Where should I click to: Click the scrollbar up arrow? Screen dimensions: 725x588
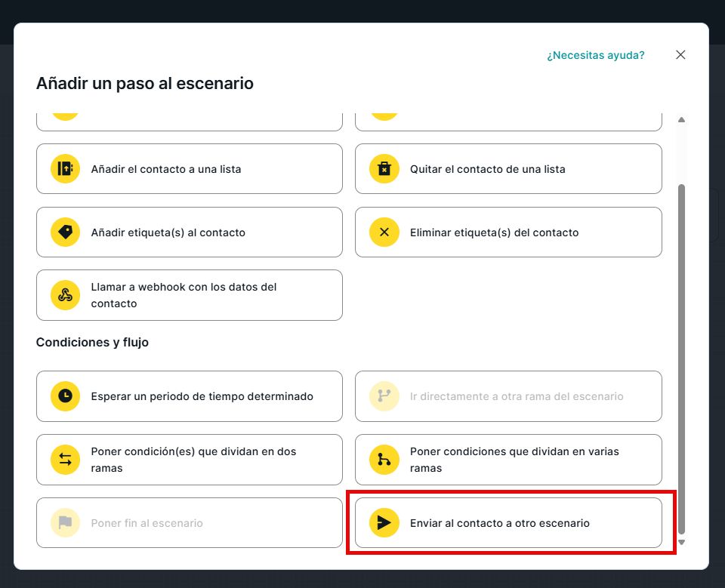(x=681, y=120)
